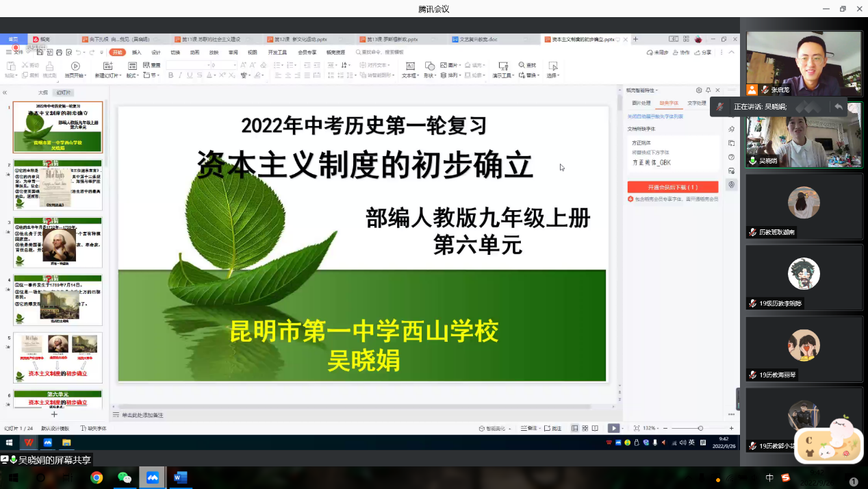Click the 分享 (Share) icon
This screenshot has height=489, width=868.
(703, 53)
